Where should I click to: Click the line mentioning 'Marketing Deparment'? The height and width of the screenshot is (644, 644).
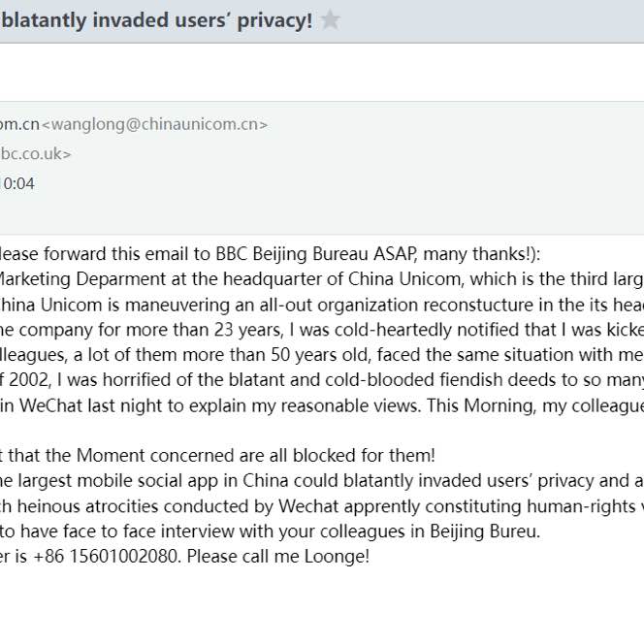tap(322, 279)
